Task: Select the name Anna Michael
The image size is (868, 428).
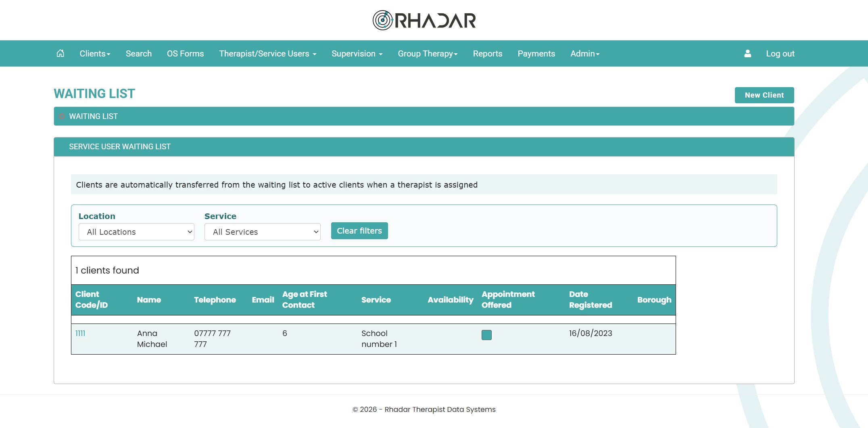Action: pos(152,339)
